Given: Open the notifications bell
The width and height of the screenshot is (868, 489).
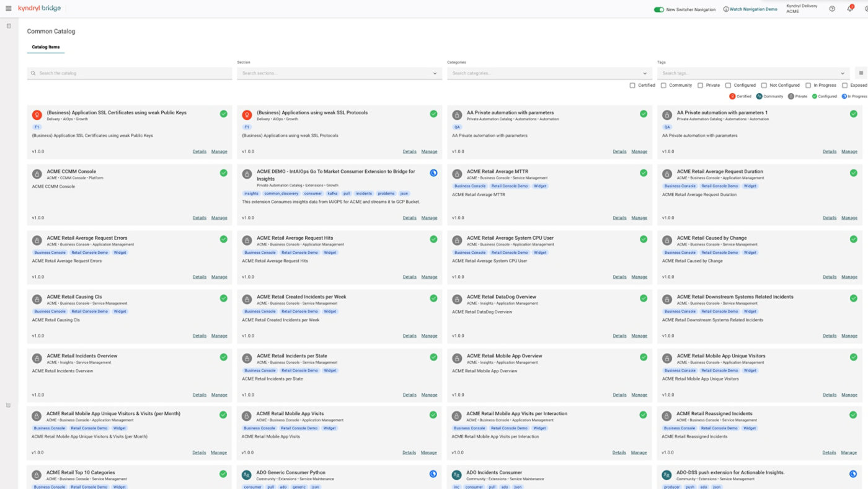Looking at the screenshot, I should 850,9.
